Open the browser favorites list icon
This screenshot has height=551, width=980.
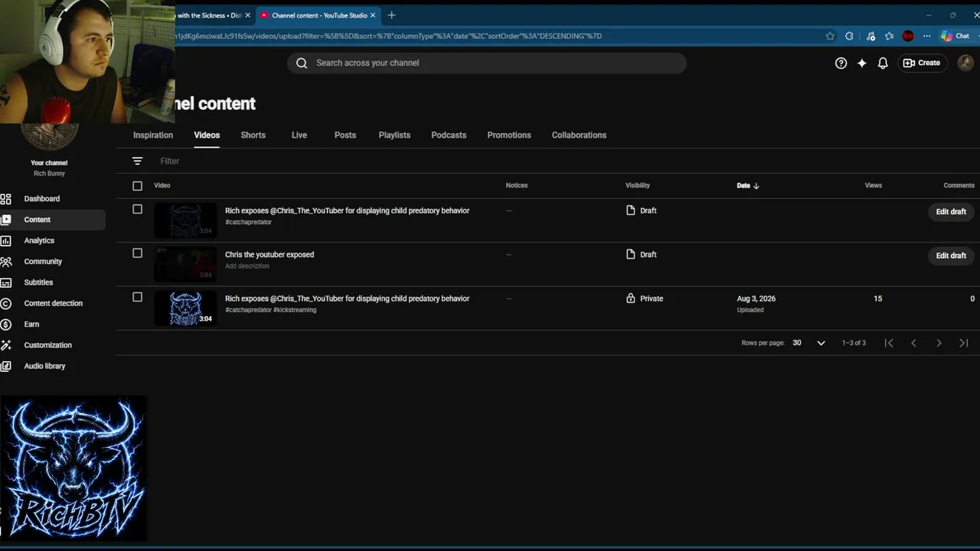(889, 36)
